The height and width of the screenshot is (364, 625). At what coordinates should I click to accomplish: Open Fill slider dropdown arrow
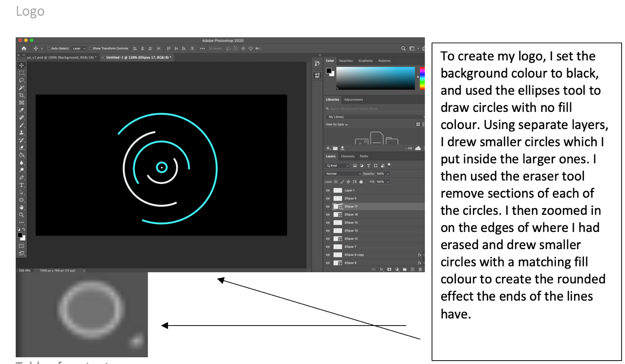click(x=388, y=182)
